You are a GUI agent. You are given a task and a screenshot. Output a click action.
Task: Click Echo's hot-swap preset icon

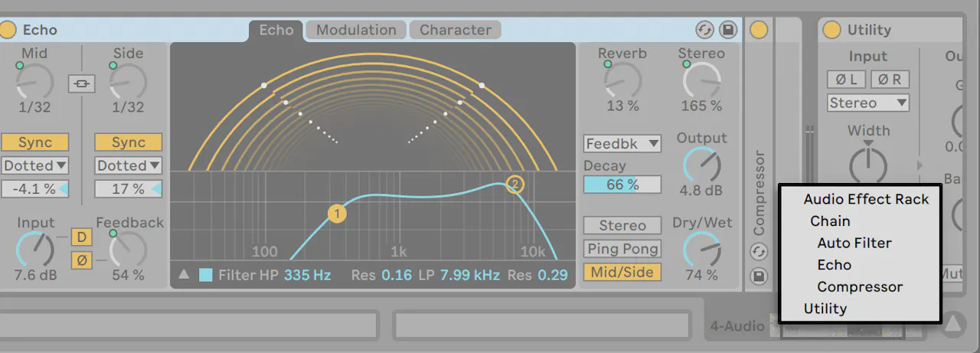tap(704, 31)
